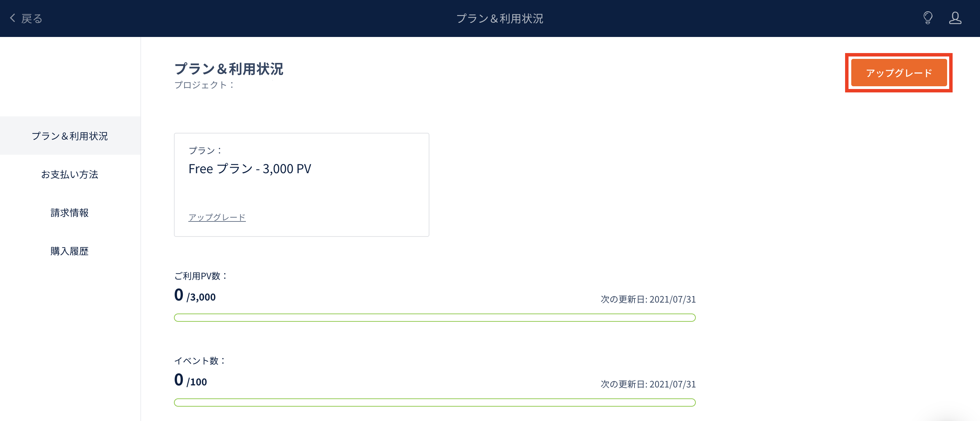
Task: Click the イベント数： label
Action: [x=200, y=360]
